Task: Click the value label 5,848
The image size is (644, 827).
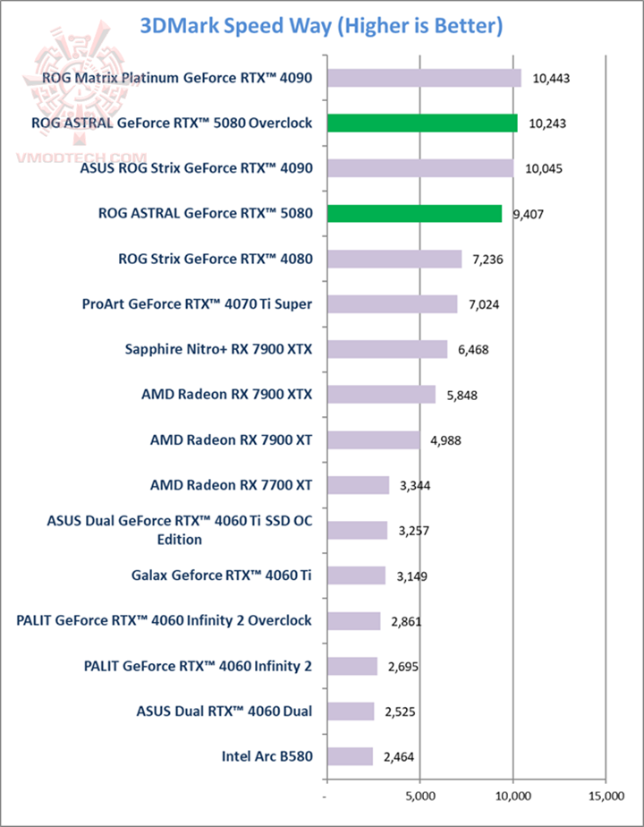Action: pos(462,396)
